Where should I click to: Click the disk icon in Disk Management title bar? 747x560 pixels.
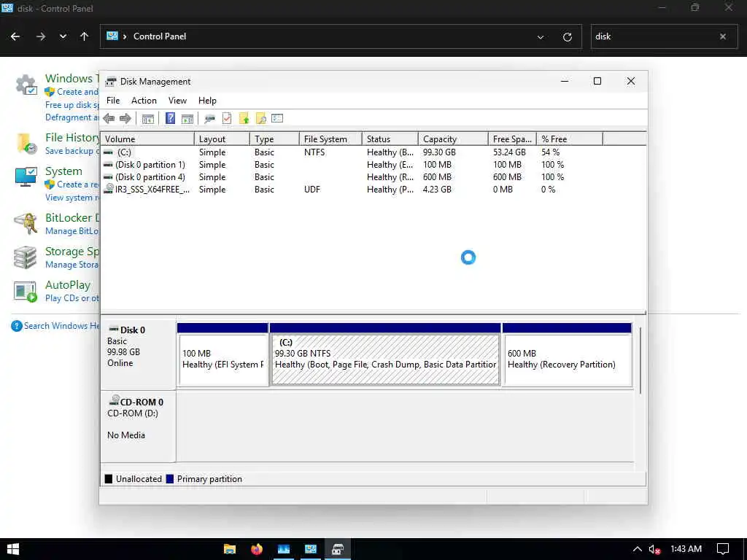(111, 82)
